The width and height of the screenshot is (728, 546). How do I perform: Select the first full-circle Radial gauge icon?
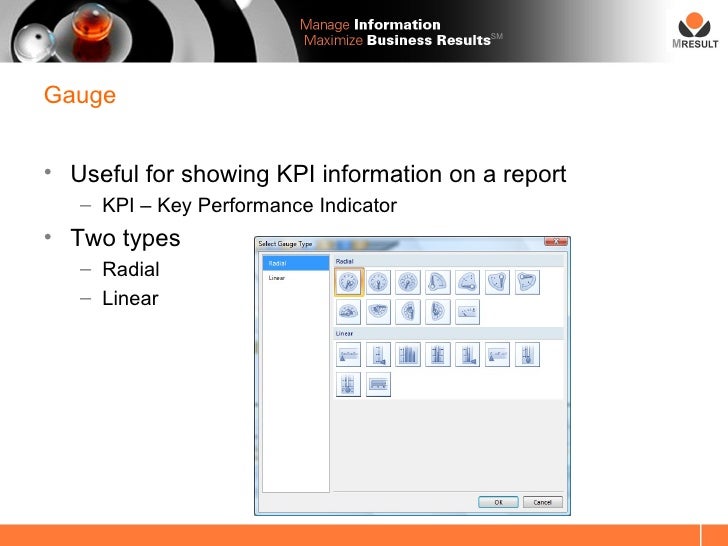pyautogui.click(x=348, y=282)
